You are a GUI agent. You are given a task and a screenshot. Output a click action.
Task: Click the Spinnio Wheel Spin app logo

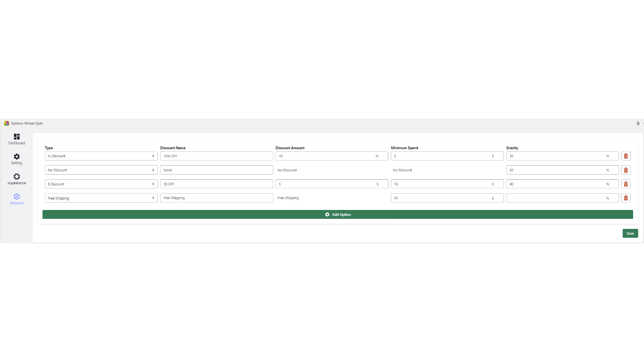click(6, 123)
